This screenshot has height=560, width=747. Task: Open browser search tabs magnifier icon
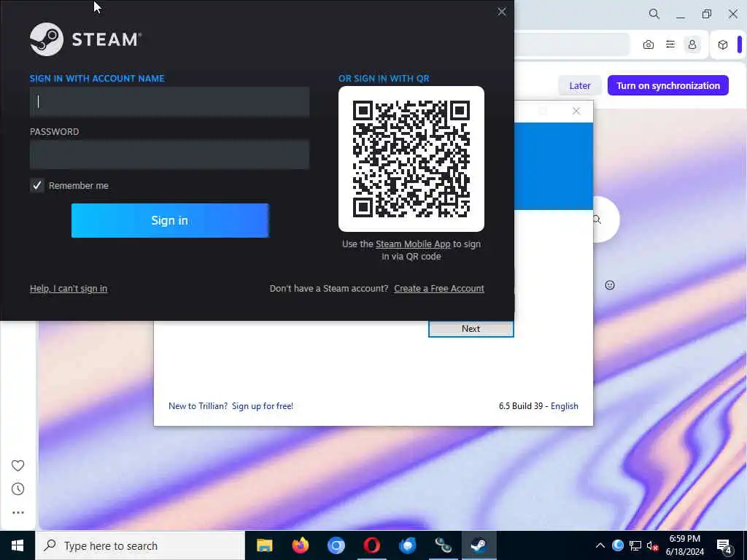pyautogui.click(x=654, y=14)
